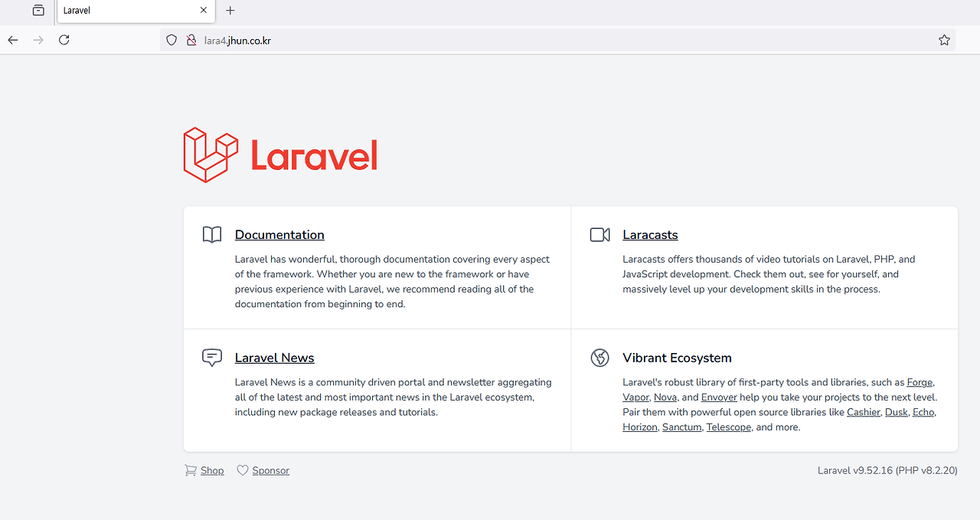Go back with the browser back arrow
Screen dimensions: 980x520
point(13,40)
